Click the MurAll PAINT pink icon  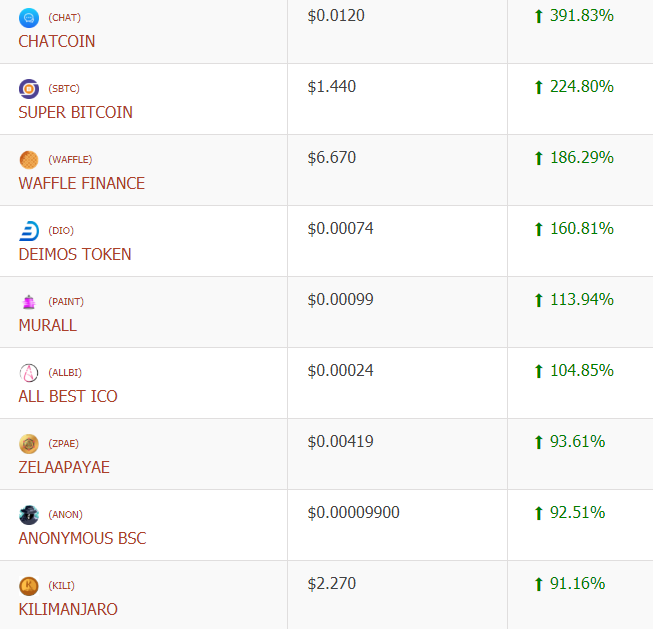tap(29, 302)
